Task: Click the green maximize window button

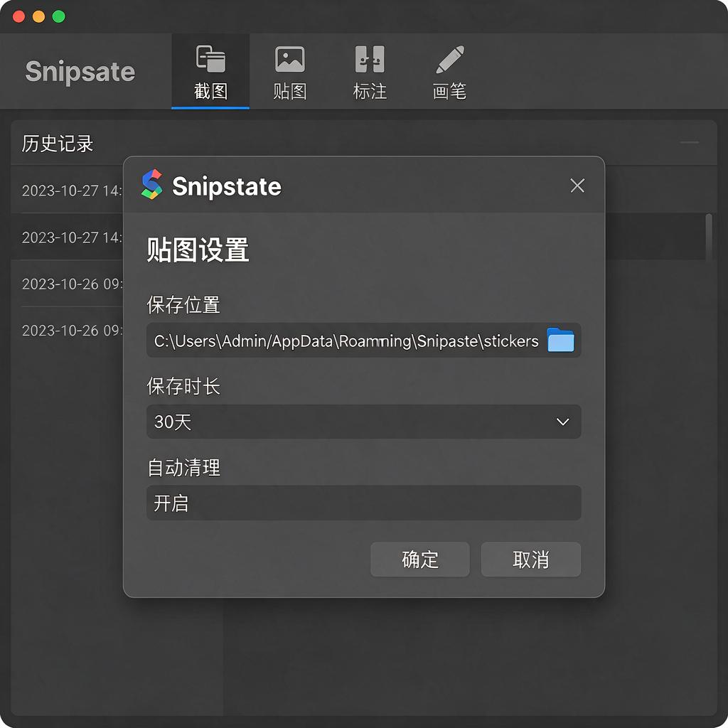Action: 59,17
